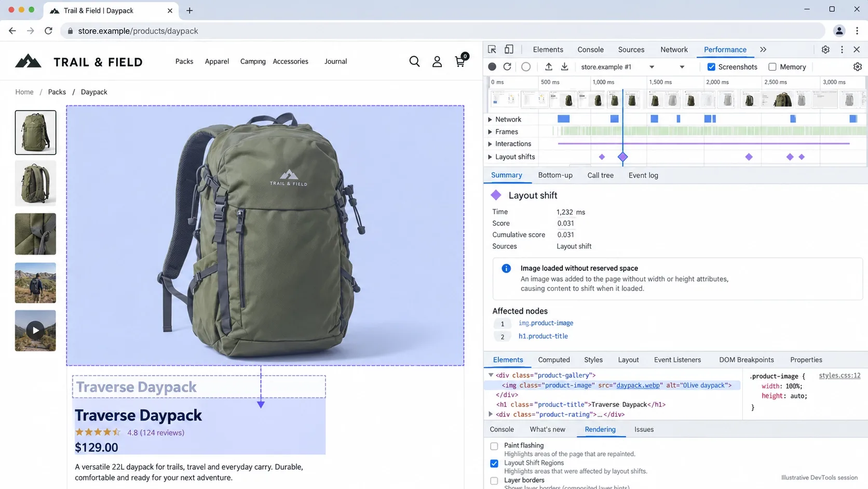868x489 pixels.
Task: Expand the Layout shifts track
Action: 490,157
